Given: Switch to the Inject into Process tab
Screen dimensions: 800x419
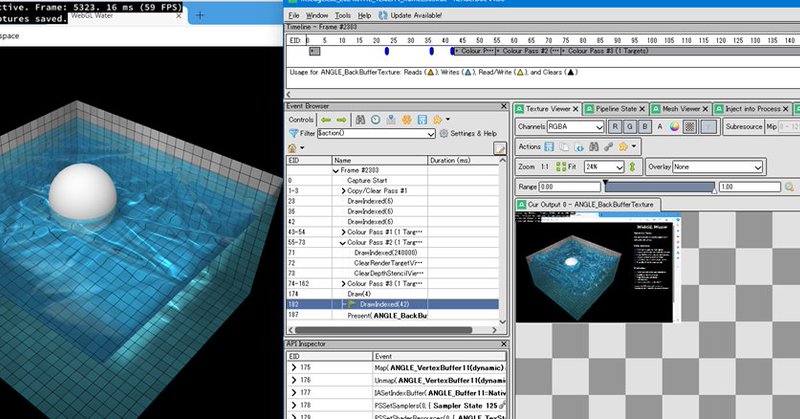Looking at the screenshot, I should (752, 109).
